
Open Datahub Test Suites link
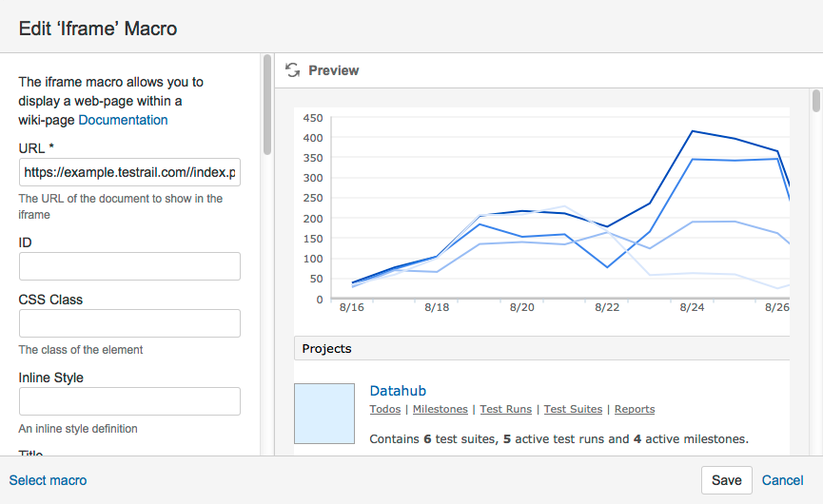click(573, 409)
